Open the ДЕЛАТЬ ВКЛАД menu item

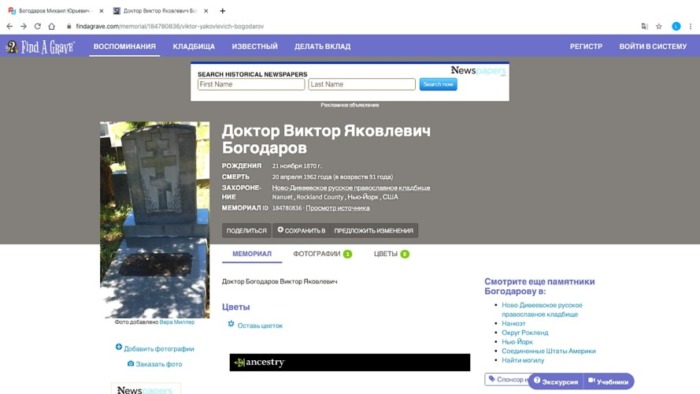pyautogui.click(x=322, y=46)
